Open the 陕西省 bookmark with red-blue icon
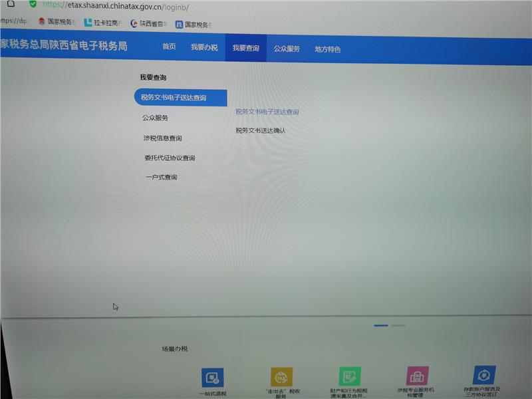 148,23
